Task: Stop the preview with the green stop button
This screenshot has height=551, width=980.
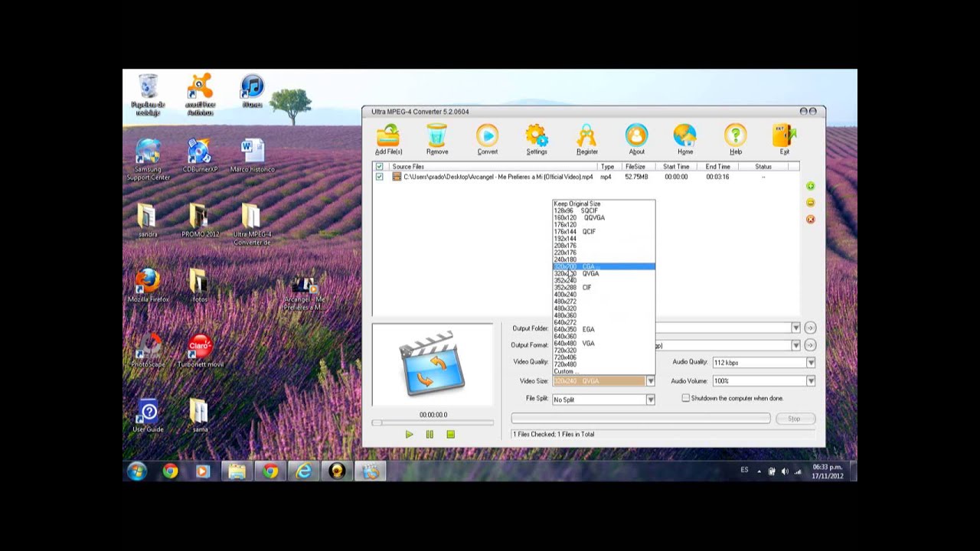Action: coord(450,435)
